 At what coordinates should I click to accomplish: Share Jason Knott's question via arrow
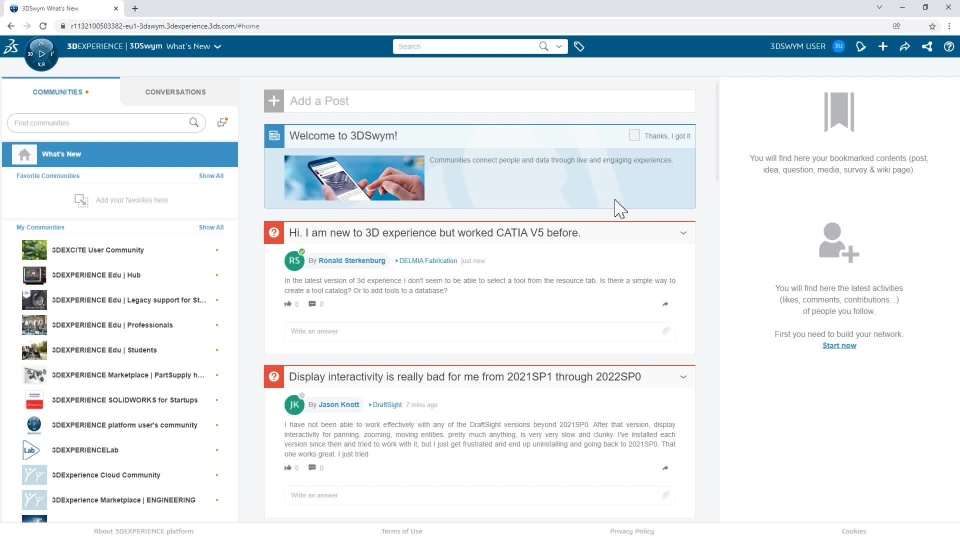click(x=665, y=468)
